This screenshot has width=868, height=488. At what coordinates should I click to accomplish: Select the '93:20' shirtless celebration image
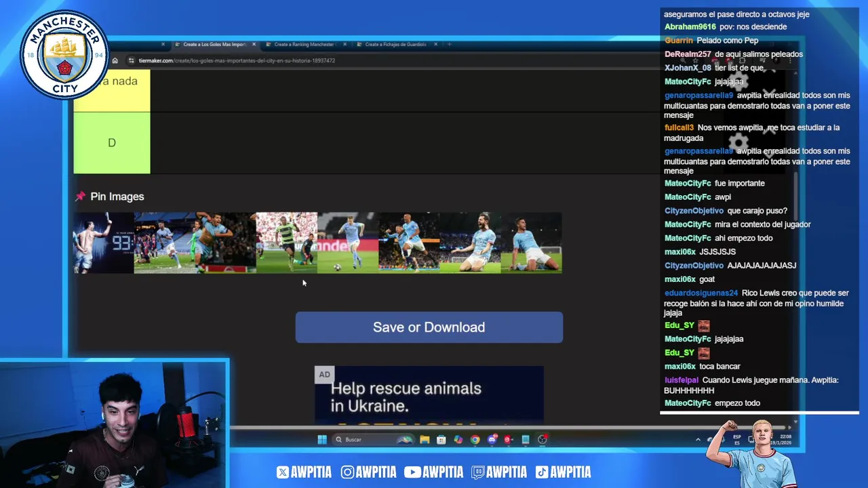coord(104,243)
